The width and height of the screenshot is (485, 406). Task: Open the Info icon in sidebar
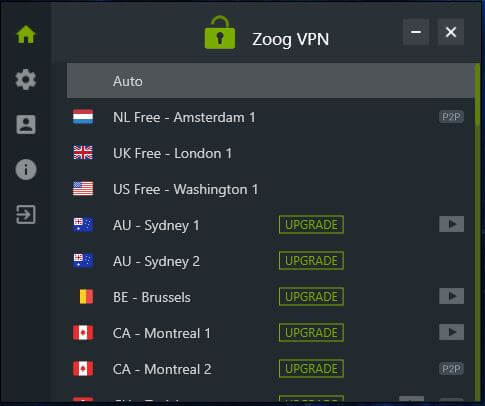[26, 169]
